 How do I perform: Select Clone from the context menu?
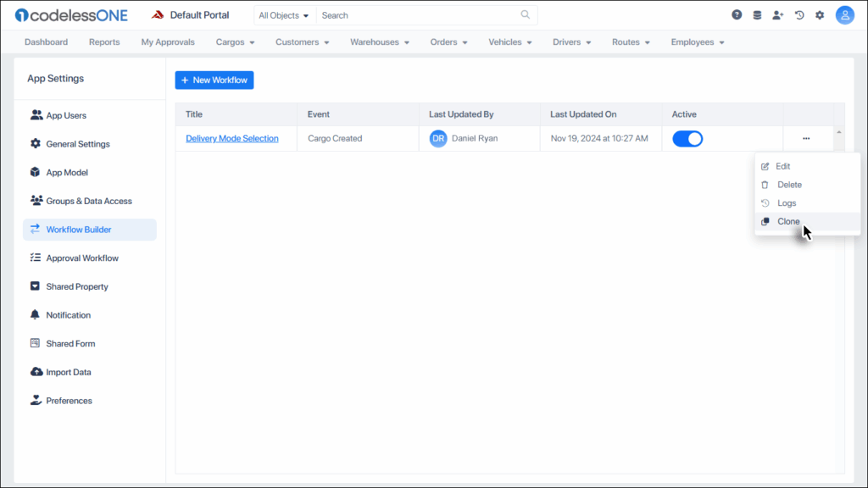787,221
